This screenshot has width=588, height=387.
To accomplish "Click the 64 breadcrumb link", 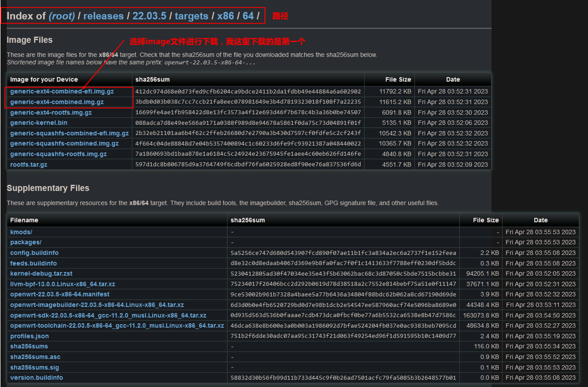I will click(x=248, y=16).
